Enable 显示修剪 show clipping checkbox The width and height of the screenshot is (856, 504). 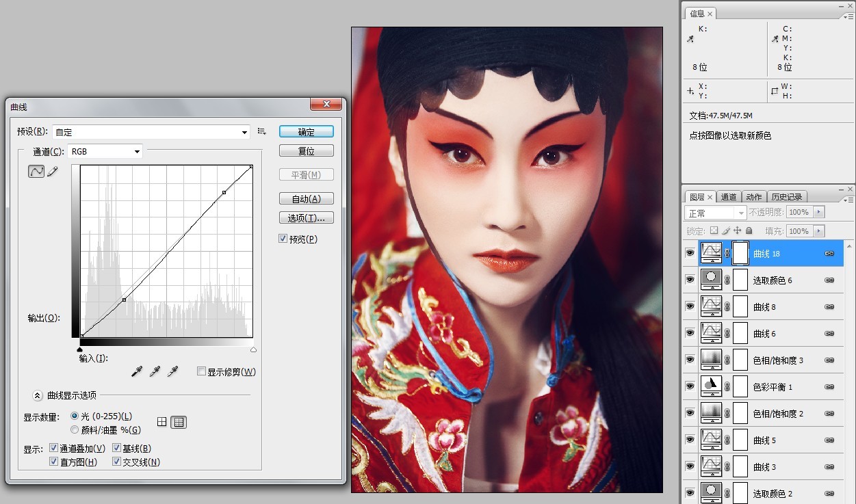[201, 371]
